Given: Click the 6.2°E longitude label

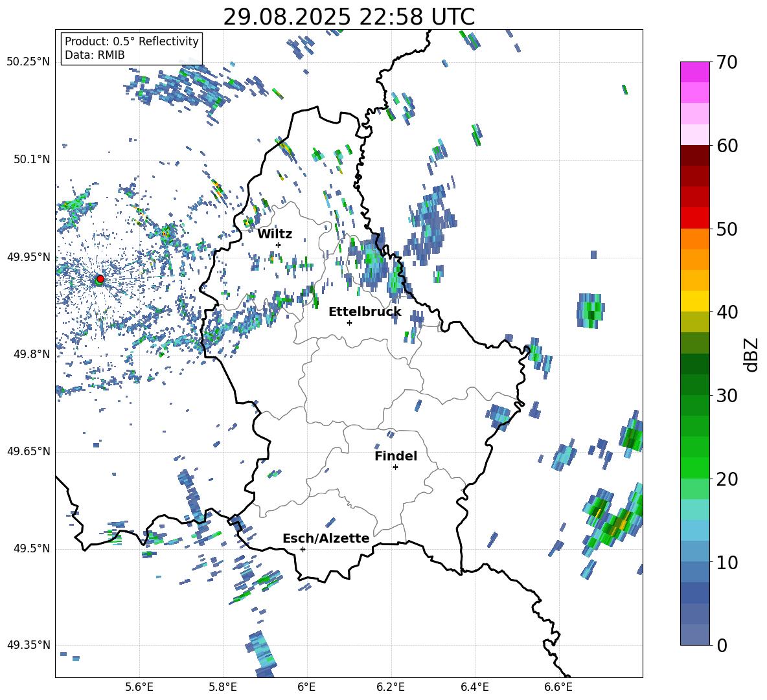Looking at the screenshot, I should click(x=391, y=687).
